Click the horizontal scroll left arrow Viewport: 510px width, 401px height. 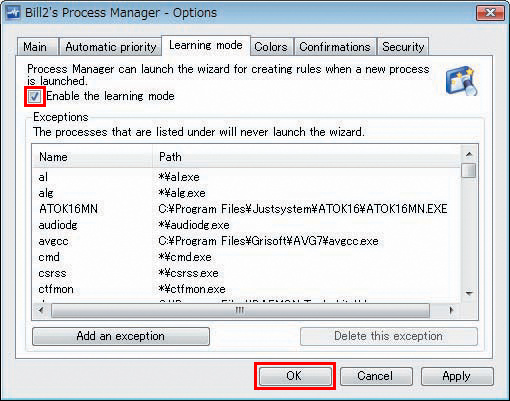(x=41, y=310)
